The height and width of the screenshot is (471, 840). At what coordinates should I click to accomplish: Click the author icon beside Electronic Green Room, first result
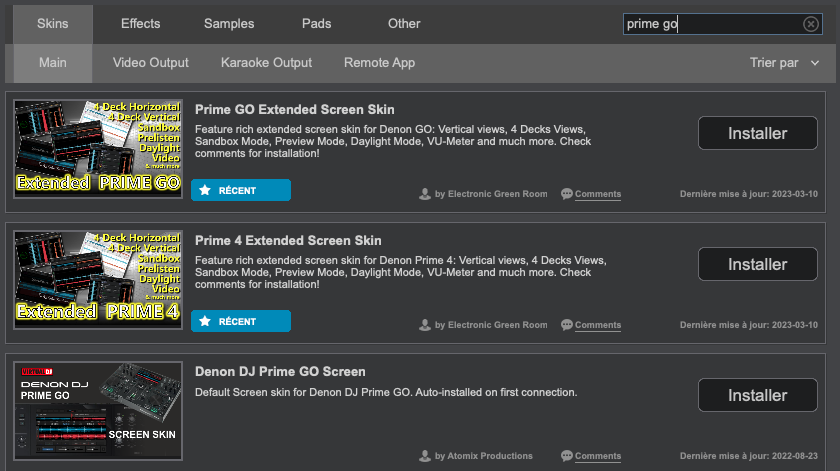(x=425, y=194)
